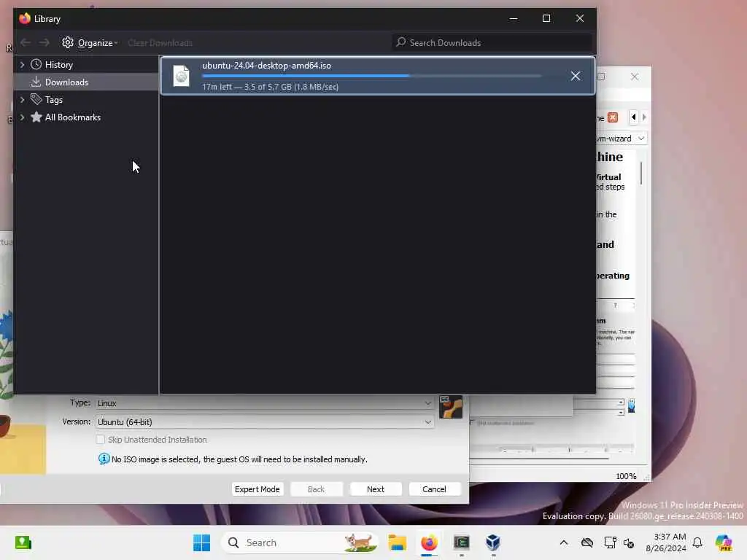Cancel the ubuntu ISO download

click(576, 76)
